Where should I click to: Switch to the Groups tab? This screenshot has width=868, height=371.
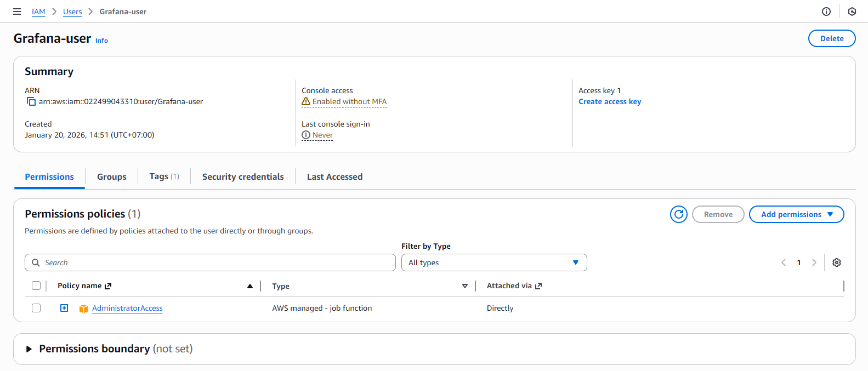point(112,176)
